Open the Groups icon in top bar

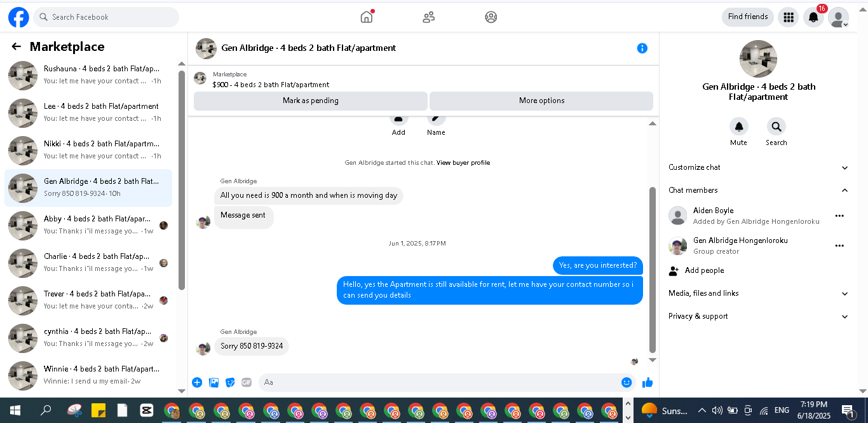tap(491, 17)
